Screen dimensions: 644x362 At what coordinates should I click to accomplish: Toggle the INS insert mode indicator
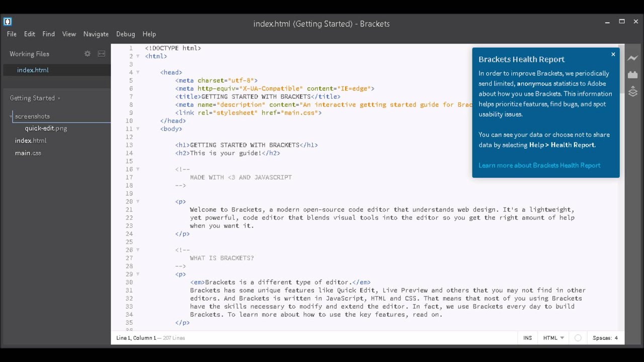click(x=527, y=338)
